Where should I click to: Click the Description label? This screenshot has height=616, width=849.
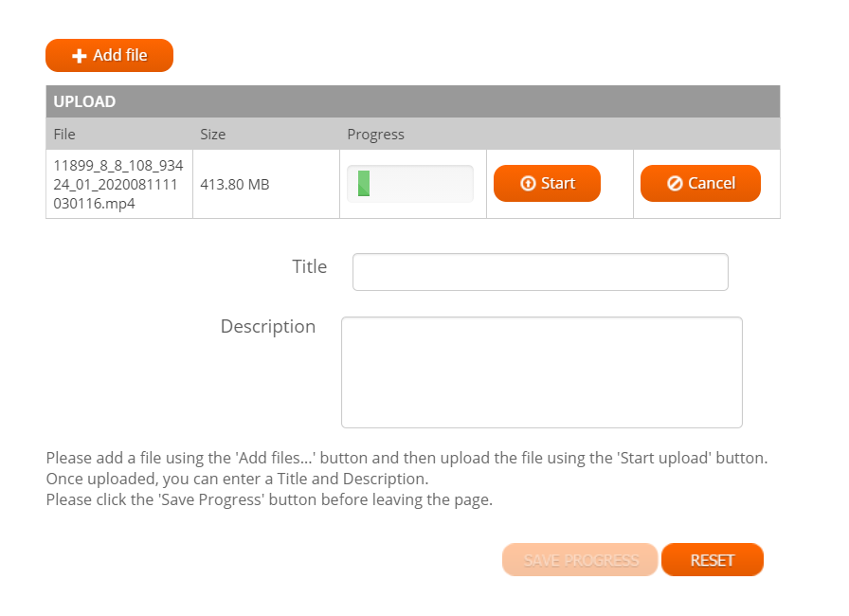coord(268,326)
